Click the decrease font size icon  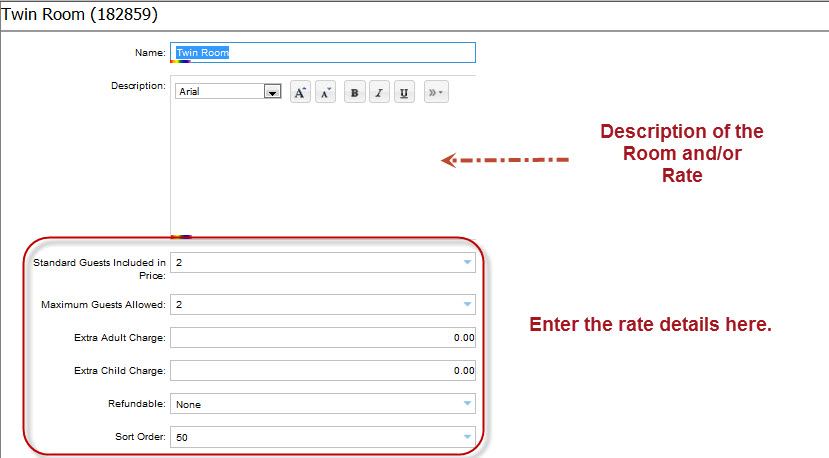325,92
